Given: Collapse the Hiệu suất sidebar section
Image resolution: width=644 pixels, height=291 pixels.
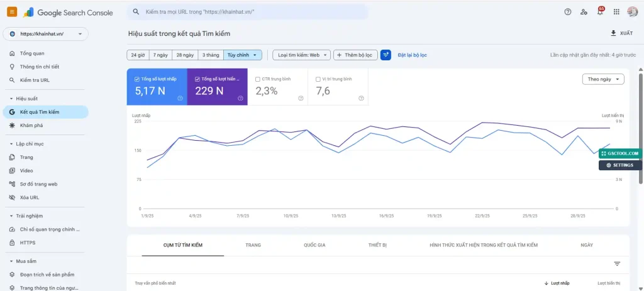Looking at the screenshot, I should point(11,99).
